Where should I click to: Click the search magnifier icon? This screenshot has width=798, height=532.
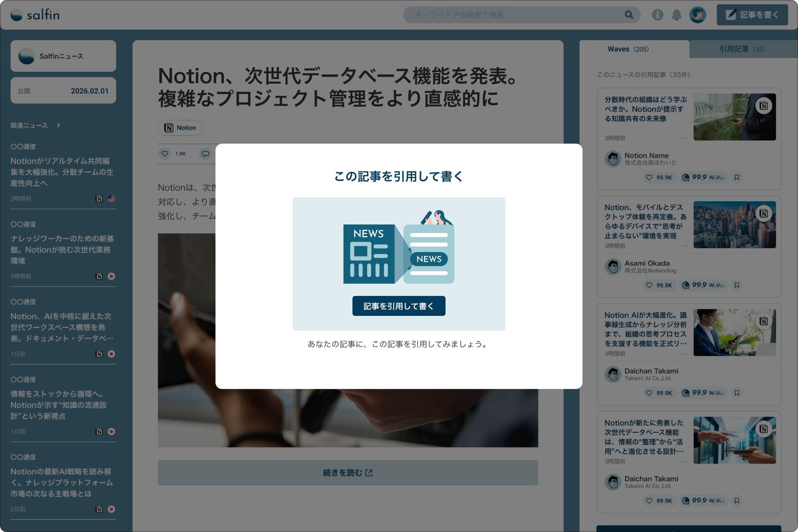point(629,15)
